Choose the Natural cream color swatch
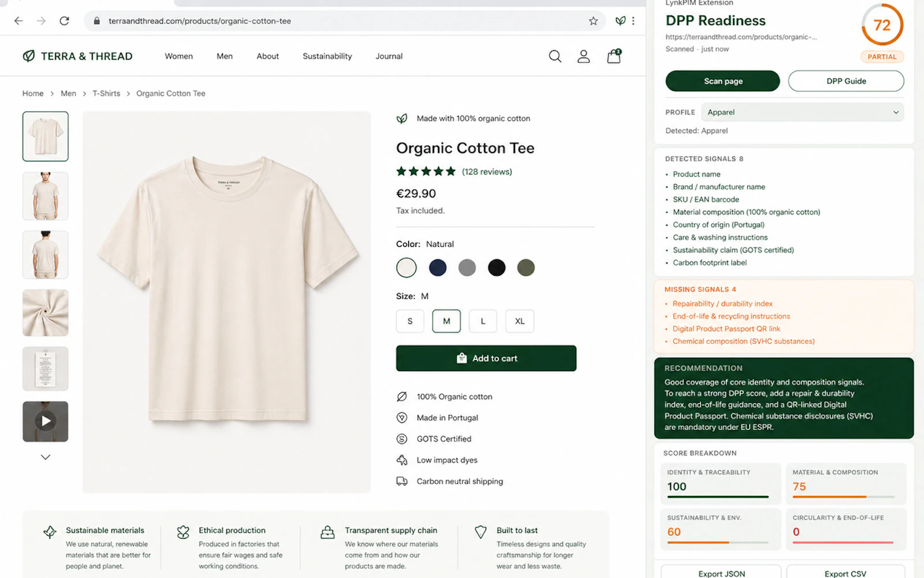Viewport: 924px width, 578px height. (x=407, y=268)
